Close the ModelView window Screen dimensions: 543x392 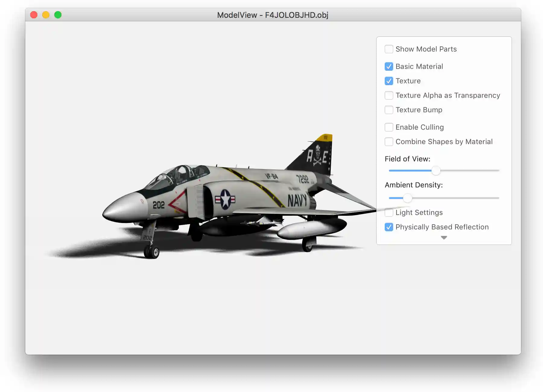click(34, 15)
